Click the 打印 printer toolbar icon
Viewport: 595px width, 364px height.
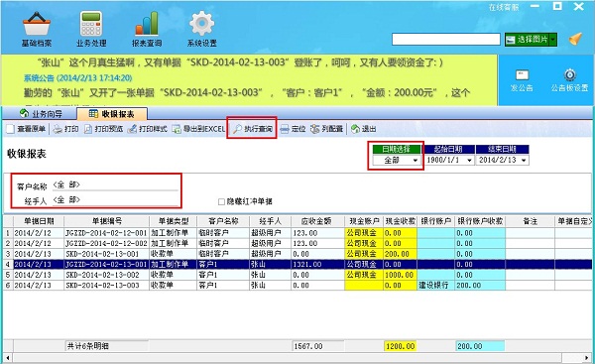point(65,129)
